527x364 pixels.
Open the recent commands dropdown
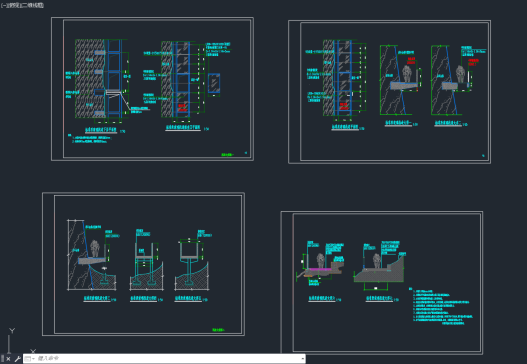tap(30, 359)
